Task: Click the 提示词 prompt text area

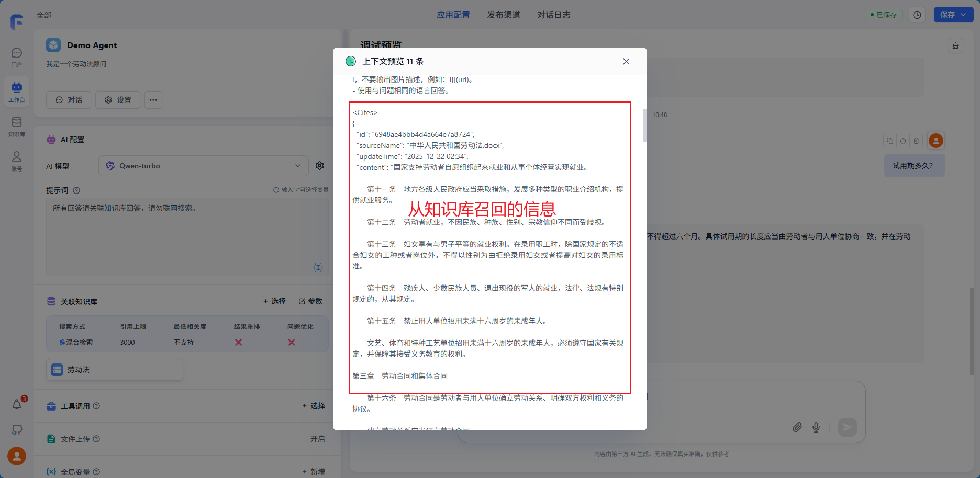Action: (187, 236)
